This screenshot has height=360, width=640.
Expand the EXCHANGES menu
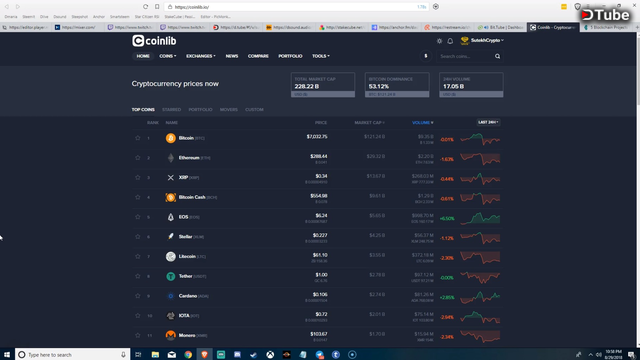coord(201,56)
